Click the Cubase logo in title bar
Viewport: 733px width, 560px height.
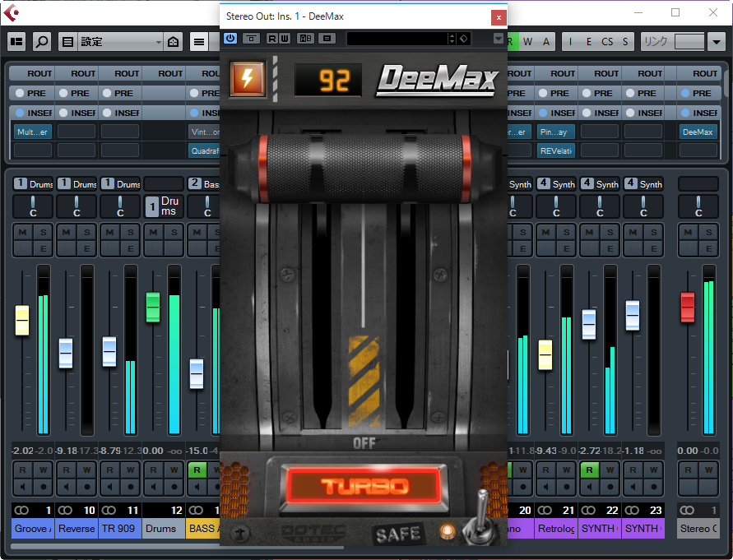click(x=12, y=12)
